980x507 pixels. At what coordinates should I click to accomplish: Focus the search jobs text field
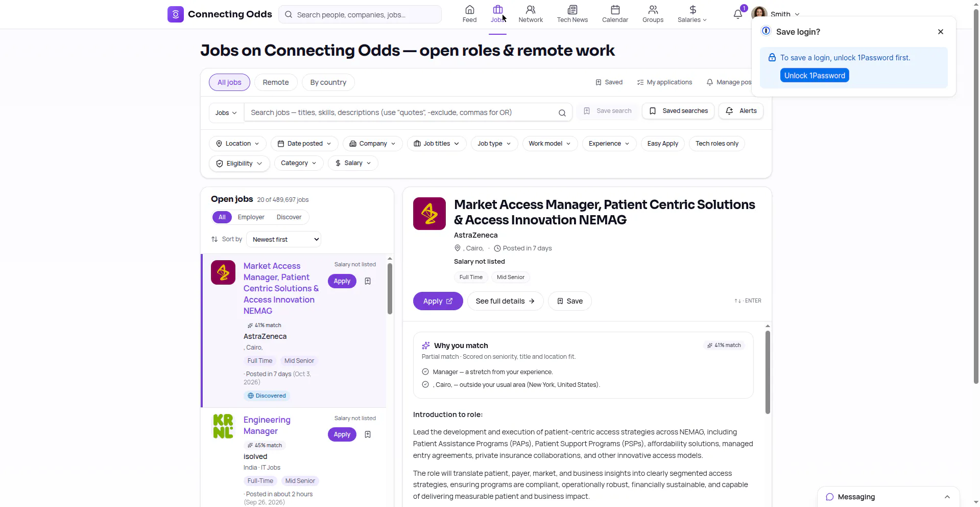[401, 112]
